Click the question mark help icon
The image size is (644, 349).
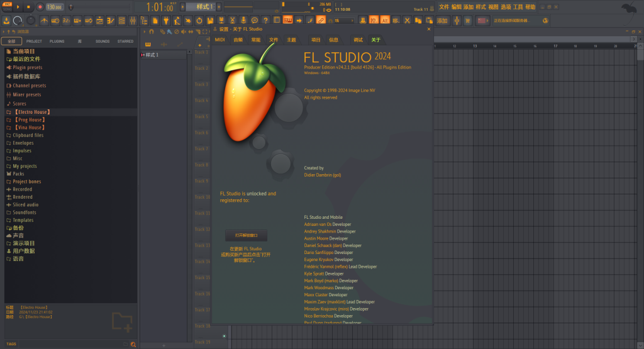click(266, 21)
